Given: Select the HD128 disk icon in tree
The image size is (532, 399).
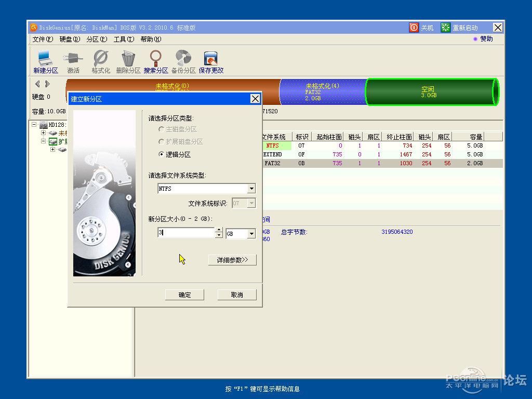Looking at the screenshot, I should point(44,125).
